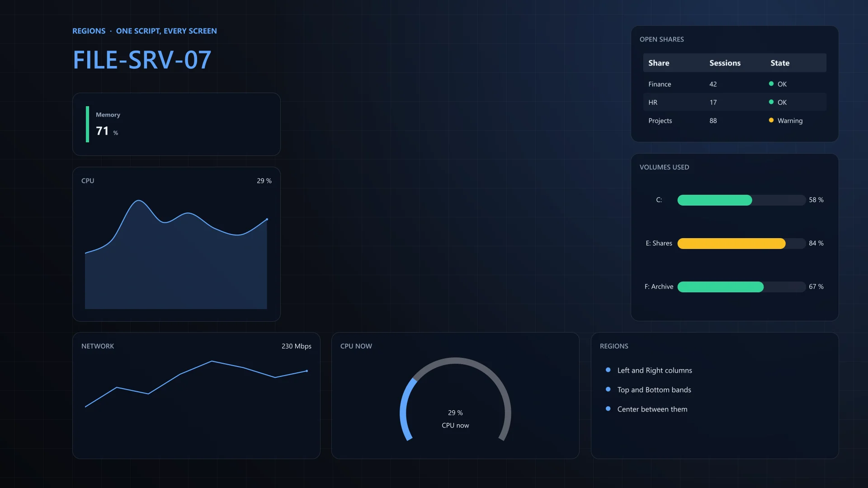Click the Sessions column header
Image resolution: width=868 pixels, height=488 pixels.
725,63
